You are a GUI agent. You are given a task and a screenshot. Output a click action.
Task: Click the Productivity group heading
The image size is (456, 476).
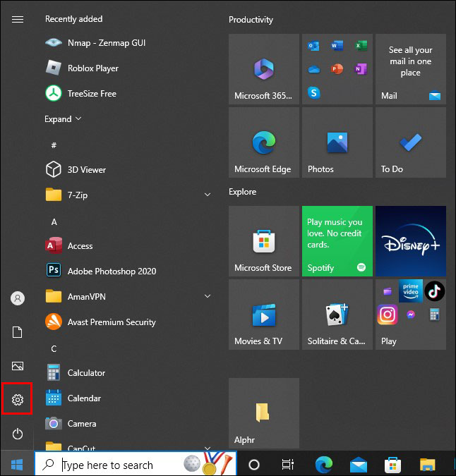pos(251,20)
